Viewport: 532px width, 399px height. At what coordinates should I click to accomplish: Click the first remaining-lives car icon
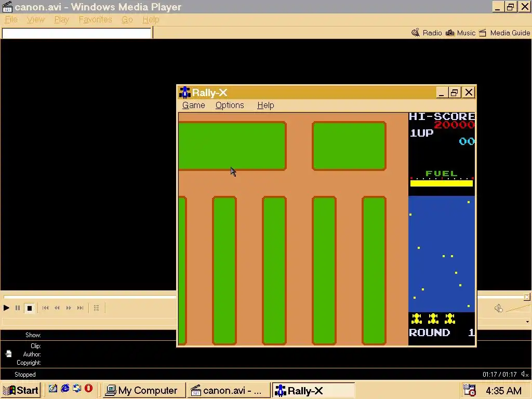coord(417,319)
